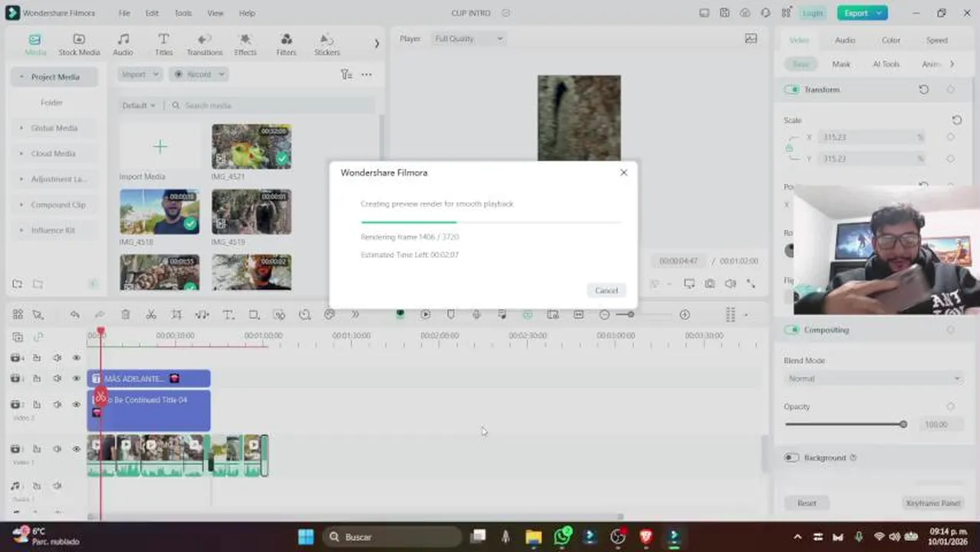Open the Filters library
The image size is (980, 552).
[286, 44]
